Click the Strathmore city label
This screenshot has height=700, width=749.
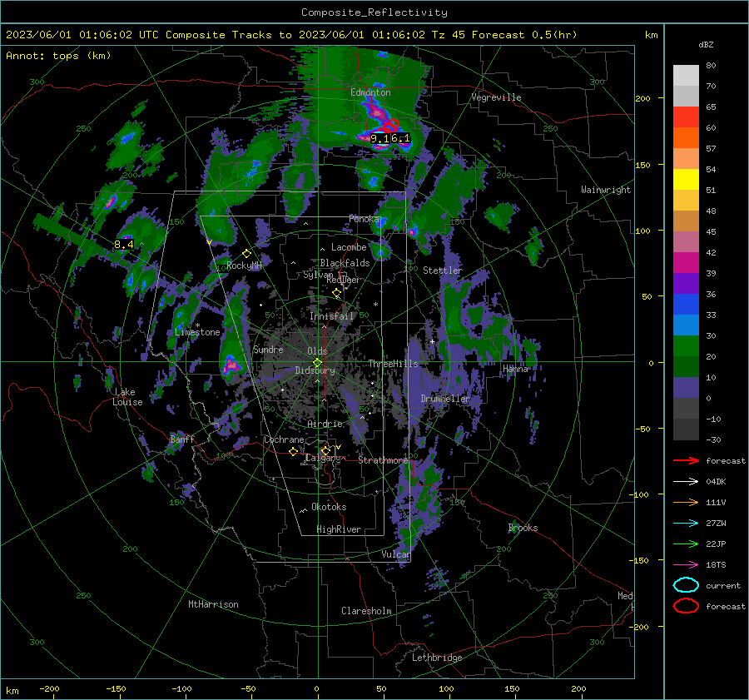(x=383, y=460)
